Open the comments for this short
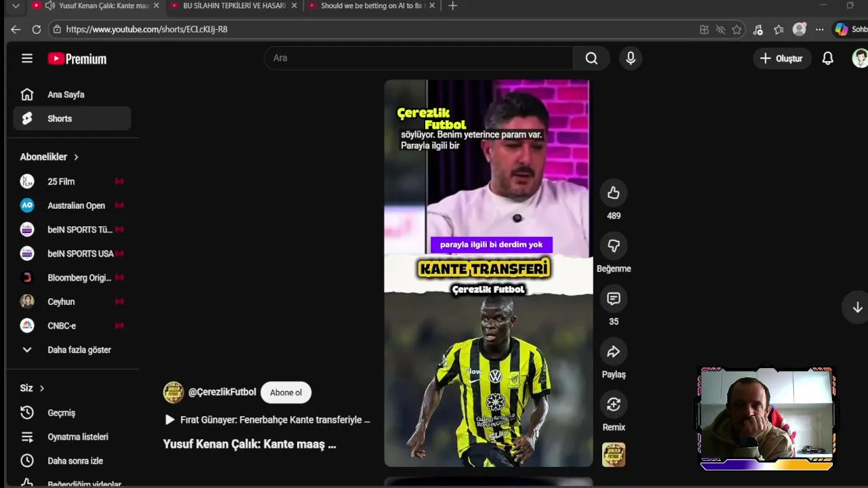 [x=614, y=299]
